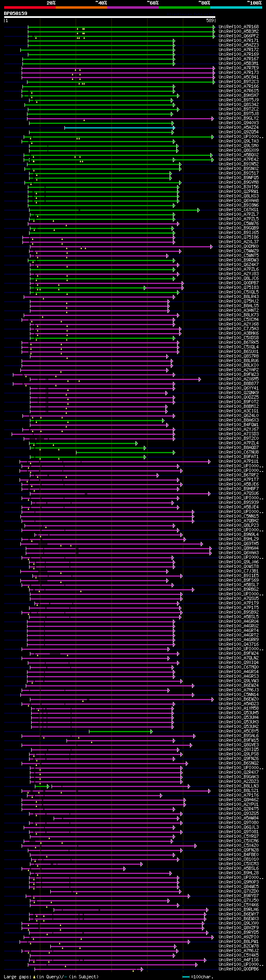Select the query name BP050159
266x980 pixels.
[16, 13]
